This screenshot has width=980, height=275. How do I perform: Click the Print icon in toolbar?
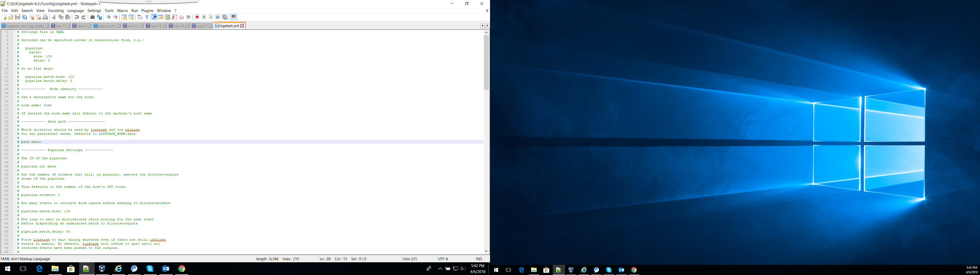[45, 17]
